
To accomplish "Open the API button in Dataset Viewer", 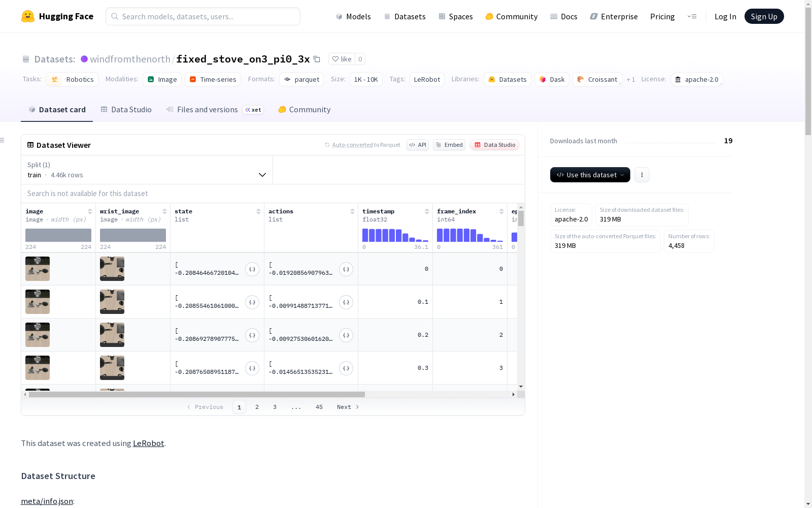I will (x=418, y=145).
